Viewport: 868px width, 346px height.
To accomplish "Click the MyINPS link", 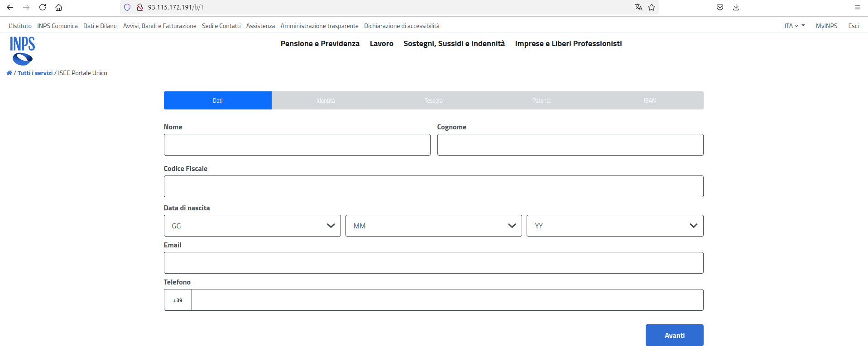I will (x=826, y=26).
